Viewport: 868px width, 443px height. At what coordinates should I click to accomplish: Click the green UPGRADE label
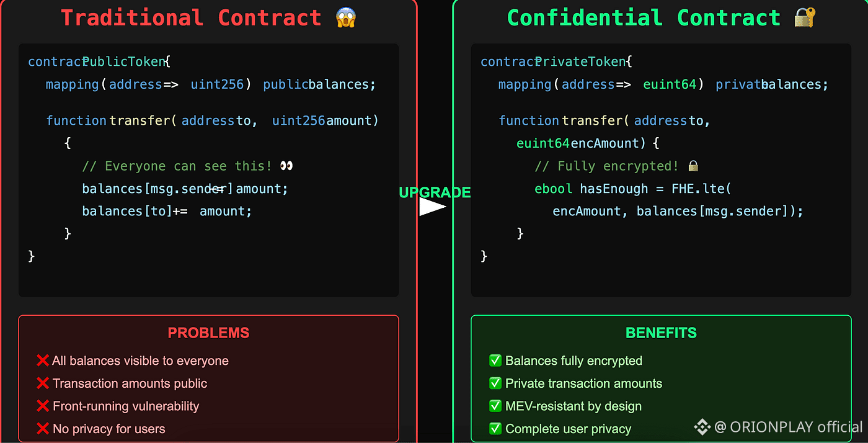[435, 192]
